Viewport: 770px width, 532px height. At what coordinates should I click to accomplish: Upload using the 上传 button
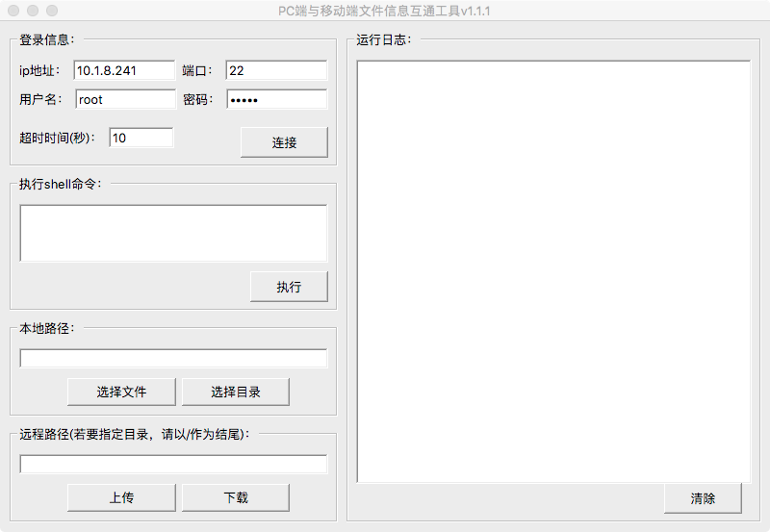click(x=121, y=497)
